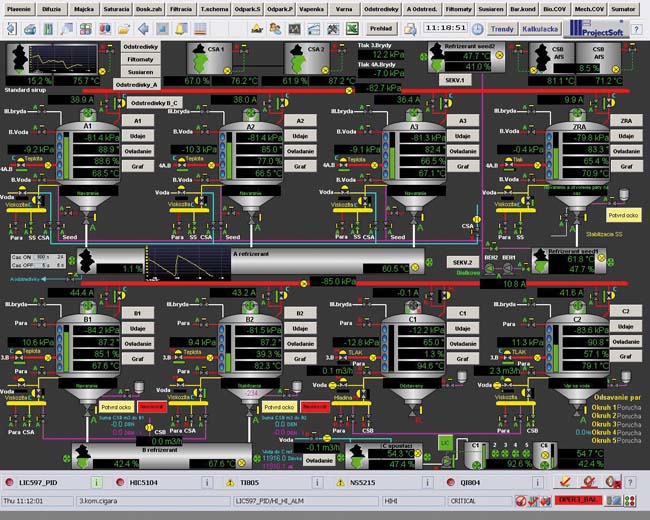
Task: Open info button for LIC597_PID alarm
Action: 96,482
